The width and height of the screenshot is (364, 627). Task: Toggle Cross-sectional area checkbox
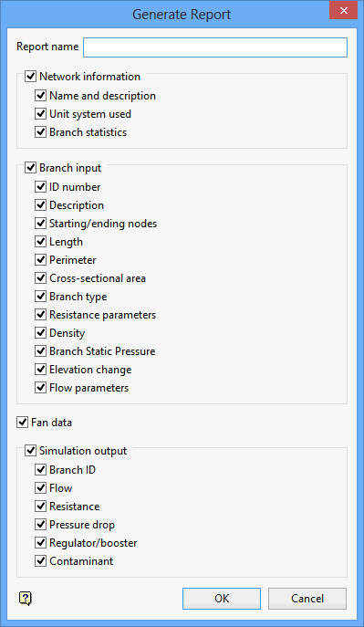click(x=40, y=278)
